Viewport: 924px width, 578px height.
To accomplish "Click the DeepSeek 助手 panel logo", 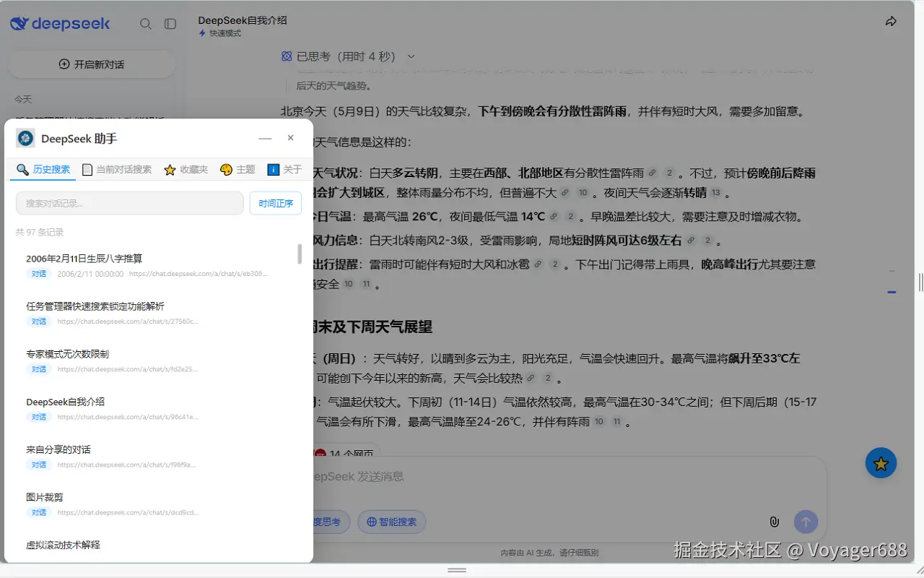I will 26,138.
